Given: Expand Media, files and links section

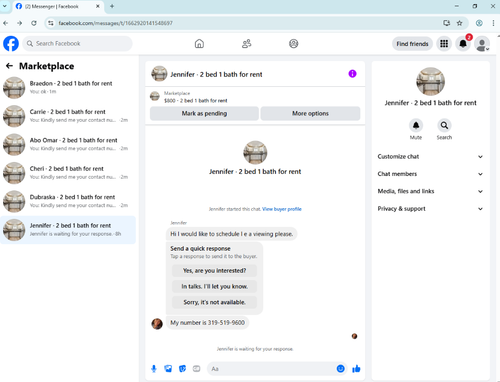Looking at the screenshot, I should 430,191.
